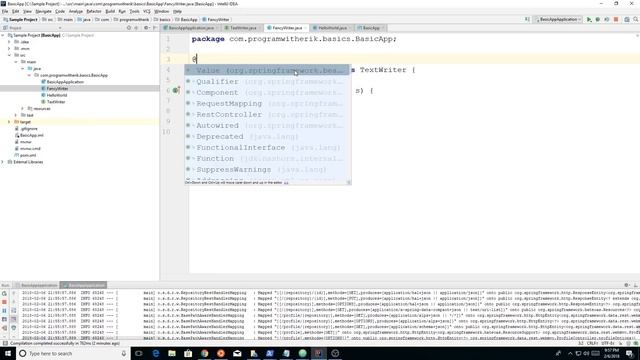This screenshot has height=360, width=640.
Task: Open Search Everywhere magnifier icon
Action: coord(636,20)
